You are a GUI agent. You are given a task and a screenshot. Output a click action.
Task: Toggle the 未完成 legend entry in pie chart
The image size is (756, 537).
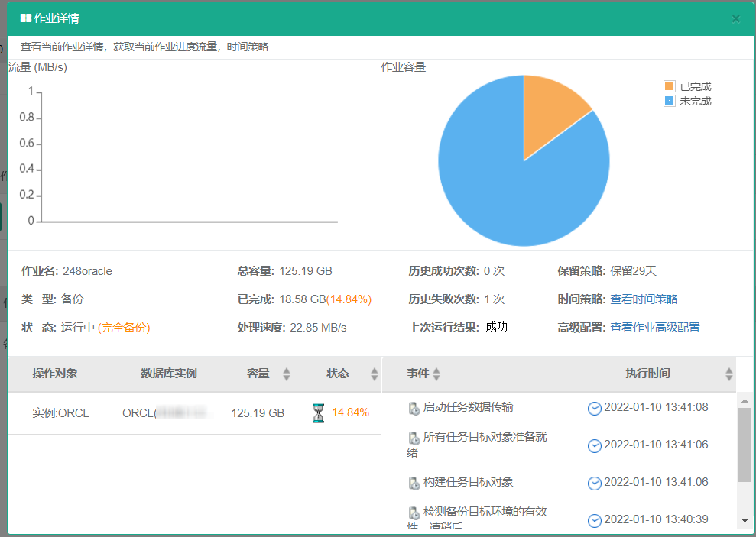coord(687,101)
